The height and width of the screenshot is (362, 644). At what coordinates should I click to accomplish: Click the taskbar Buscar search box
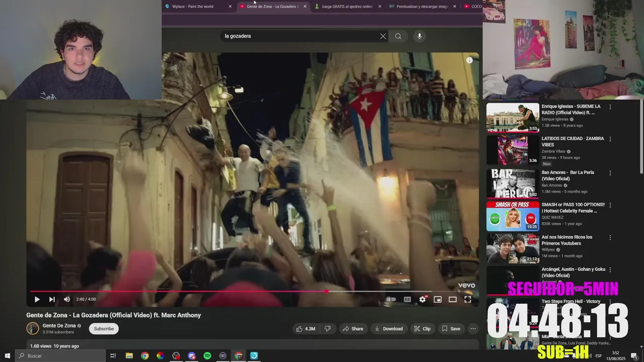pos(60,355)
